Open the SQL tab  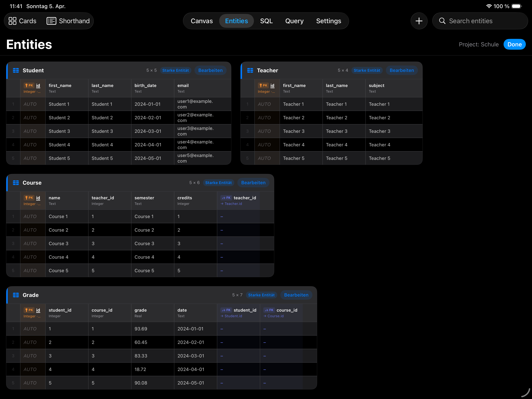click(x=266, y=21)
